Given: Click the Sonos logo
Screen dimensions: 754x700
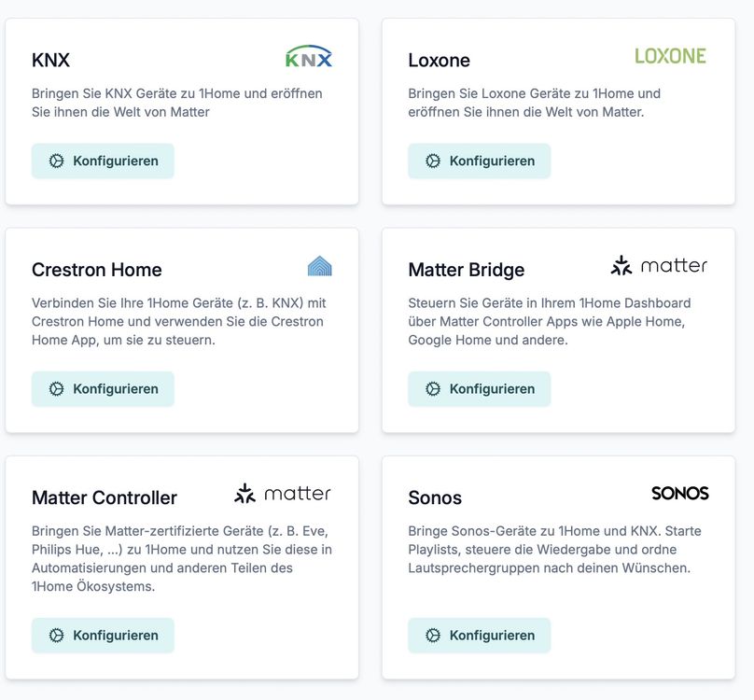Looking at the screenshot, I should (x=680, y=493).
